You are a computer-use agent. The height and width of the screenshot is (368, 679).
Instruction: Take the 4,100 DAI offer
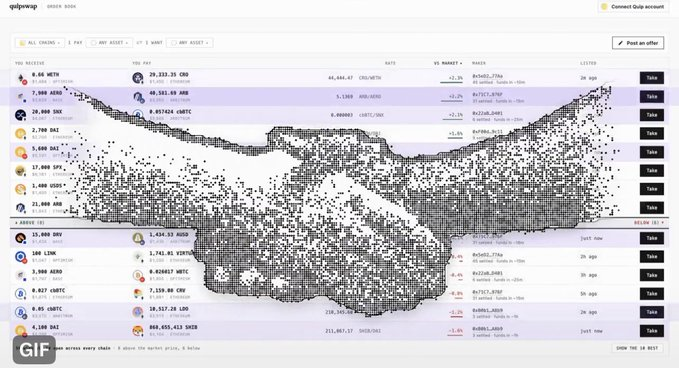tap(652, 331)
